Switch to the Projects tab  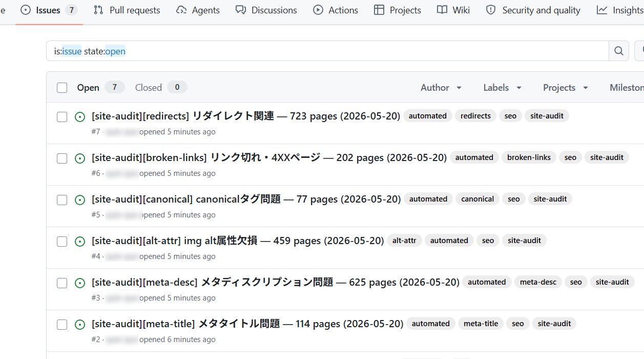tap(397, 10)
